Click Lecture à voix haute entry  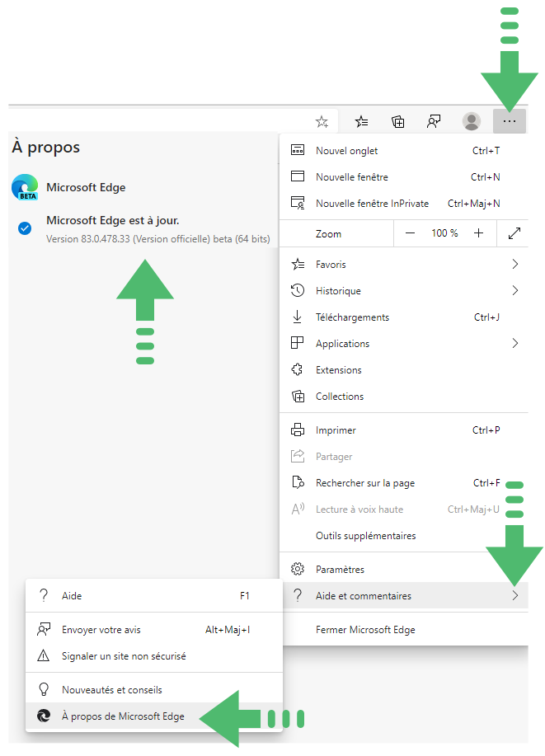coord(404,509)
